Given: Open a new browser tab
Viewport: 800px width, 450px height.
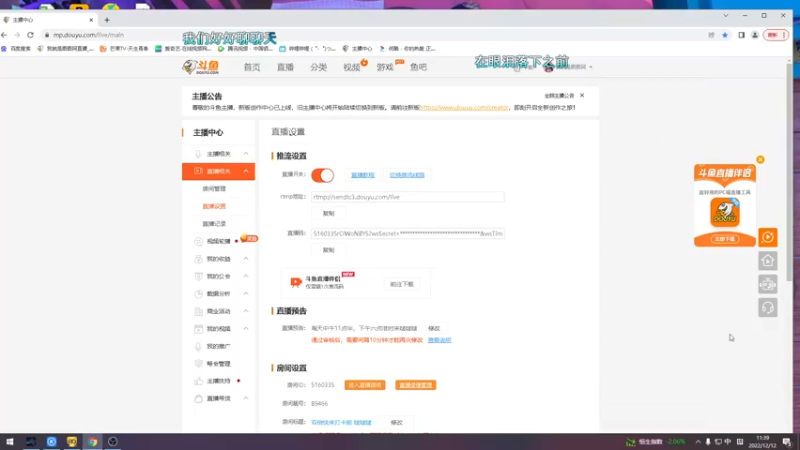Looking at the screenshot, I should (107, 20).
